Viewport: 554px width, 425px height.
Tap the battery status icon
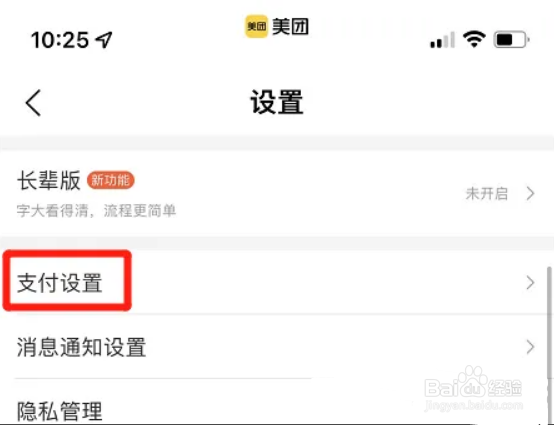(x=511, y=40)
